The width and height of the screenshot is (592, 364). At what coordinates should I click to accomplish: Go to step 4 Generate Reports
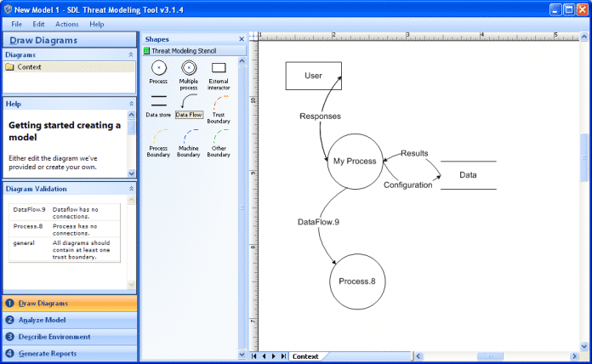pos(70,354)
